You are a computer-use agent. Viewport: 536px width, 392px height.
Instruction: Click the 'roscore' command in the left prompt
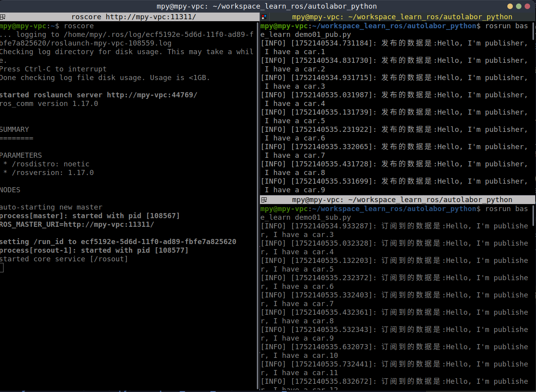tap(79, 26)
